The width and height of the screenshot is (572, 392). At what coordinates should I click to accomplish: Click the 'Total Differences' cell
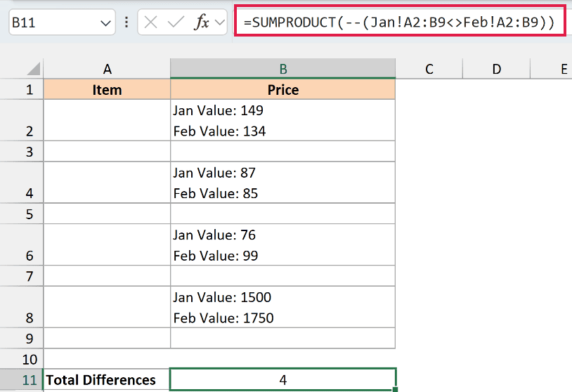pyautogui.click(x=107, y=380)
